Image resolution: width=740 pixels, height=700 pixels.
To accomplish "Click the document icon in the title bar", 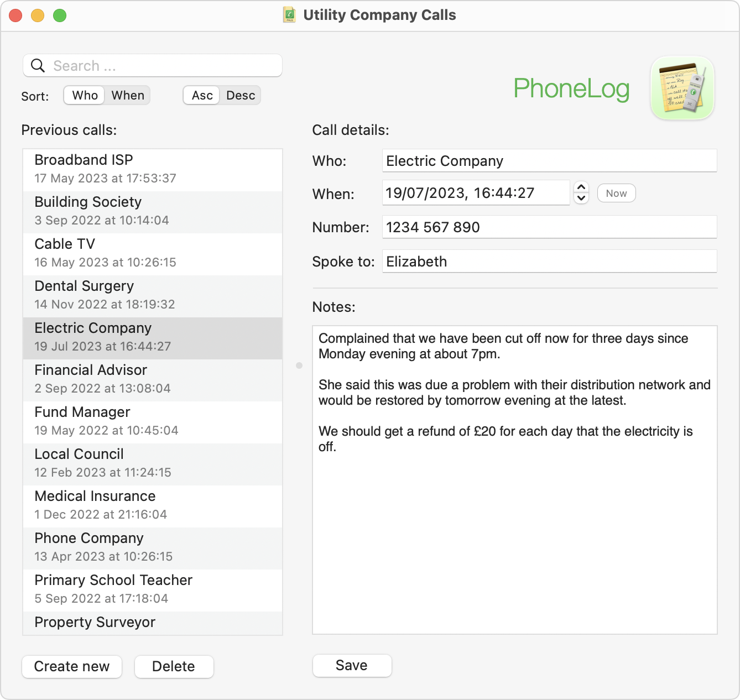I will 289,15.
